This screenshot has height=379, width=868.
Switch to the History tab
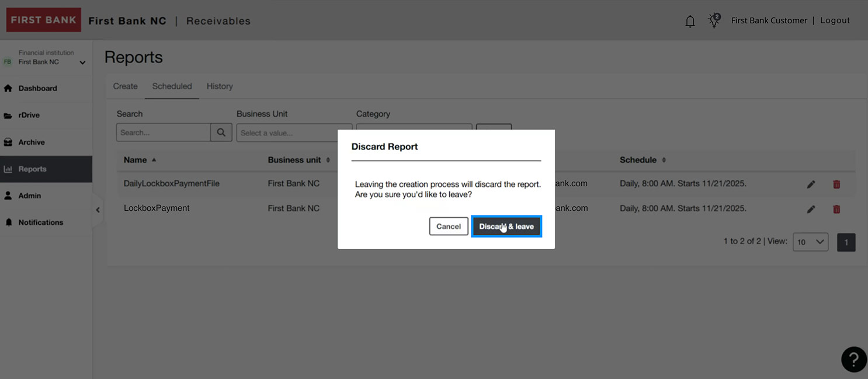220,86
